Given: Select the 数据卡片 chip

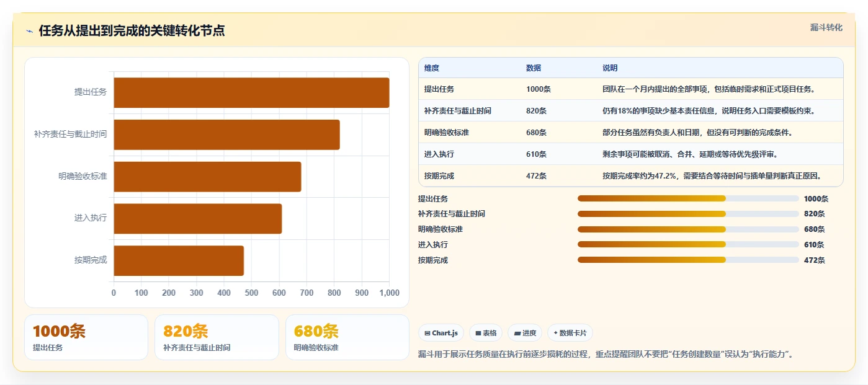Looking at the screenshot, I should pos(570,333).
